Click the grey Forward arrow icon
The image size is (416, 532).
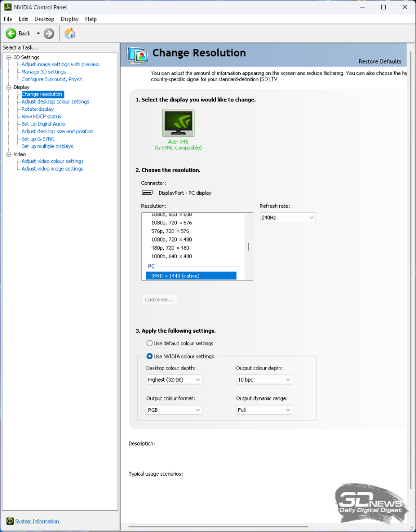[49, 33]
